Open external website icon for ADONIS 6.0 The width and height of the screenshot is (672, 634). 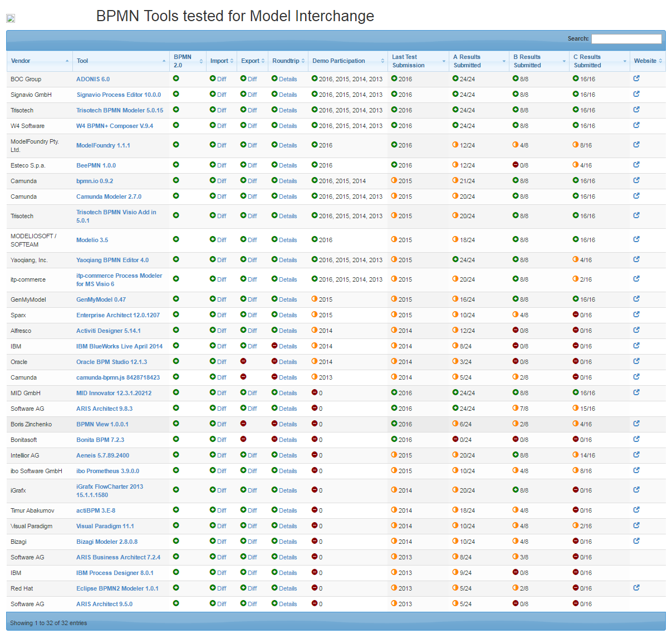coord(636,78)
